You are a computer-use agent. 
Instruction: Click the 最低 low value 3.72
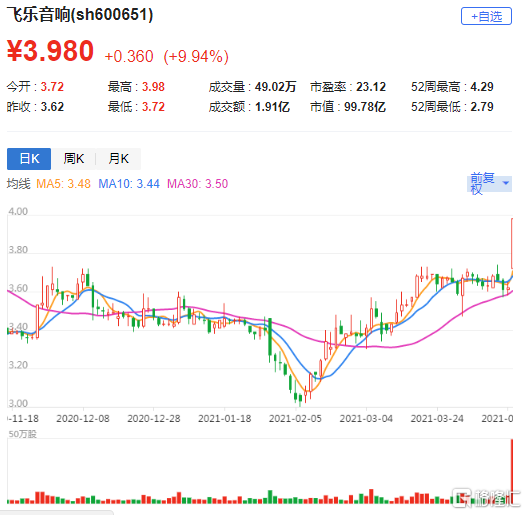(153, 107)
